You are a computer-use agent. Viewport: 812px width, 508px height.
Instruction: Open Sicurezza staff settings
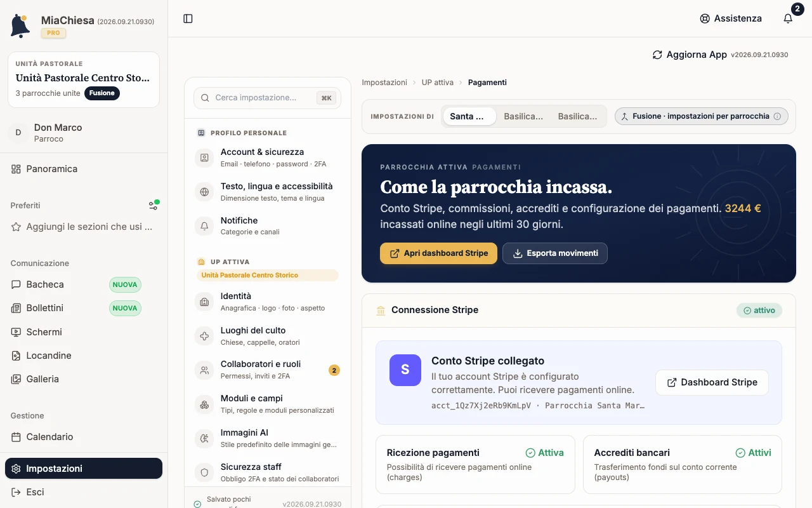click(x=267, y=472)
